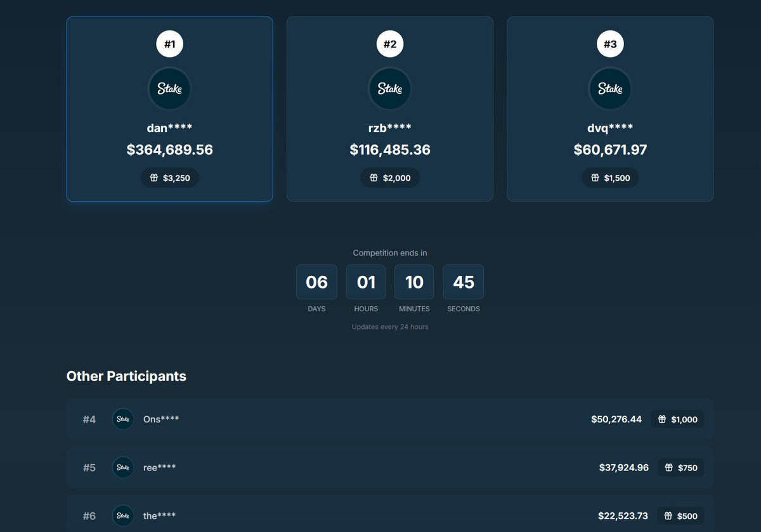Image resolution: width=761 pixels, height=532 pixels.
Task: Click the $37,924.96 amount
Action: [x=624, y=467]
